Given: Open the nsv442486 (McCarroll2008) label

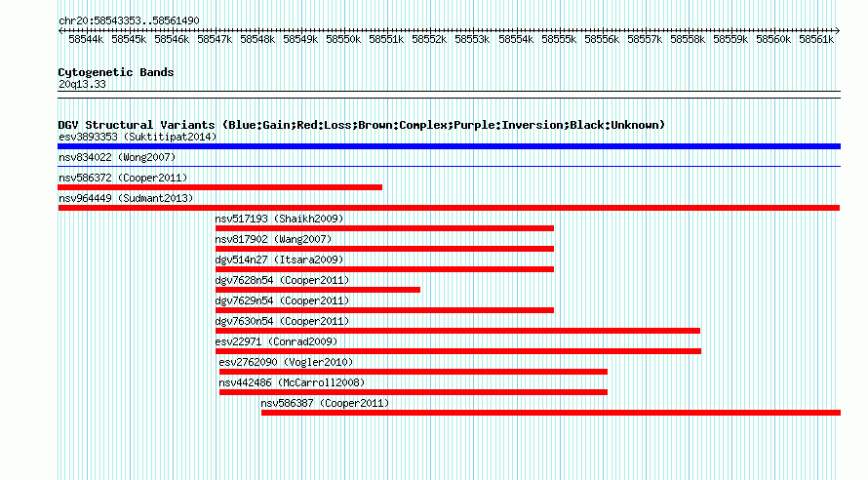Looking at the screenshot, I should pos(293,382).
